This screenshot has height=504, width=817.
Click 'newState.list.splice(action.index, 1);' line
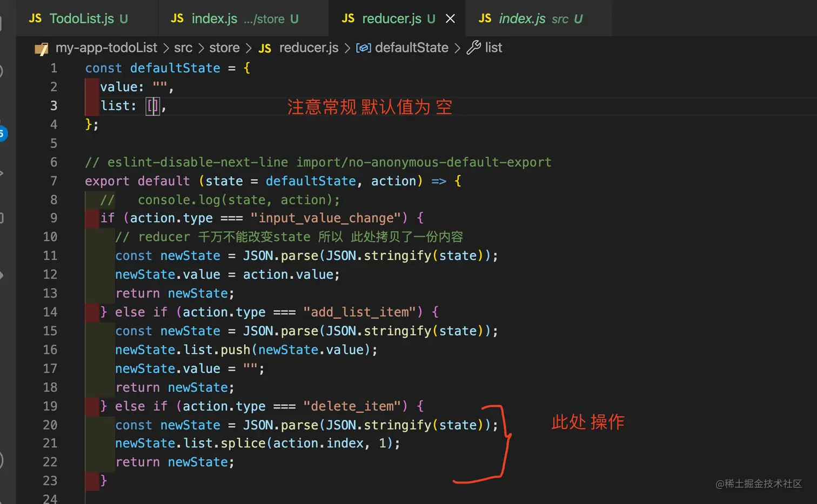click(x=258, y=443)
